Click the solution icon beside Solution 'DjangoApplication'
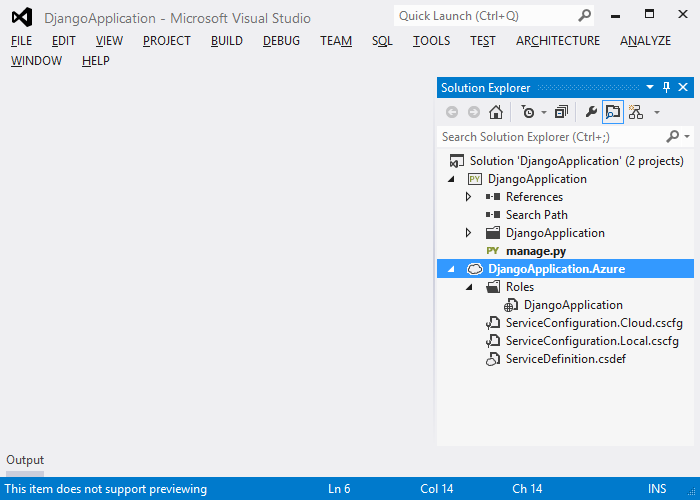This screenshot has width=700, height=500. pos(456,161)
